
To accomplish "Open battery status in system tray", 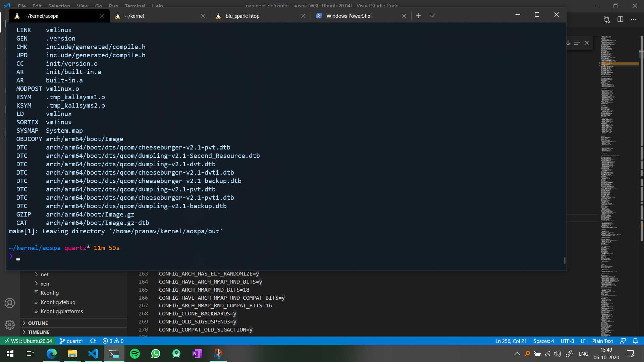I will point(537,354).
